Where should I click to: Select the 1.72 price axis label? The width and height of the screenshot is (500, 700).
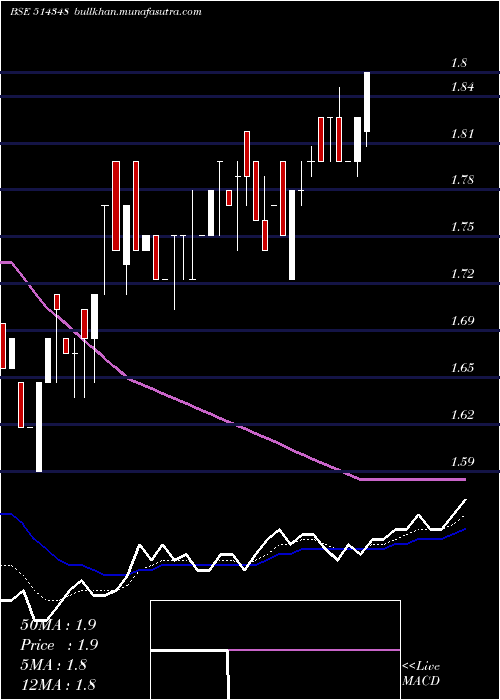tap(462, 274)
